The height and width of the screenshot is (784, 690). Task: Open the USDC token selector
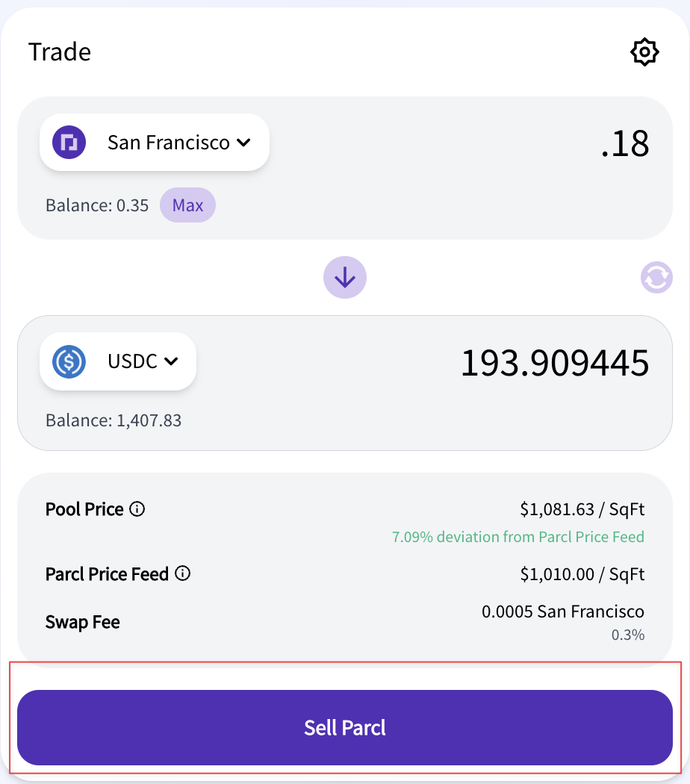[118, 361]
